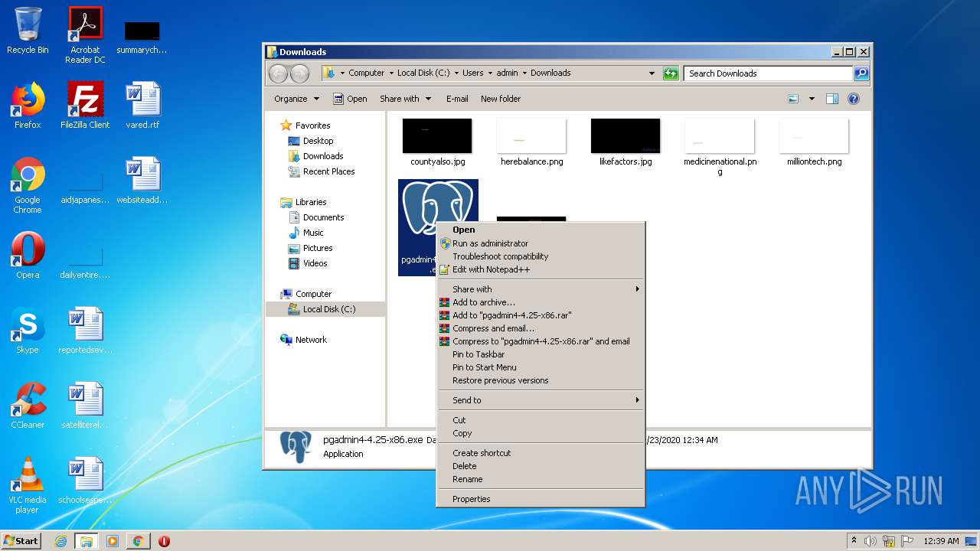This screenshot has width=980, height=551.
Task: Select the schoolsespe... document on desktop
Action: [x=85, y=481]
